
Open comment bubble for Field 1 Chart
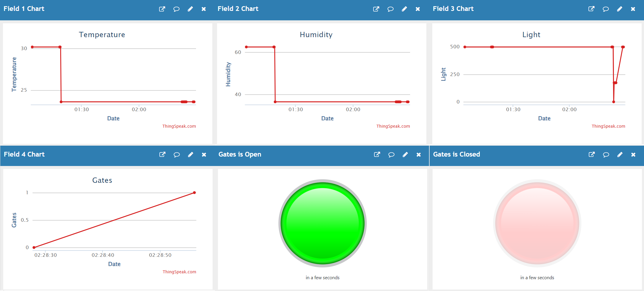(176, 9)
